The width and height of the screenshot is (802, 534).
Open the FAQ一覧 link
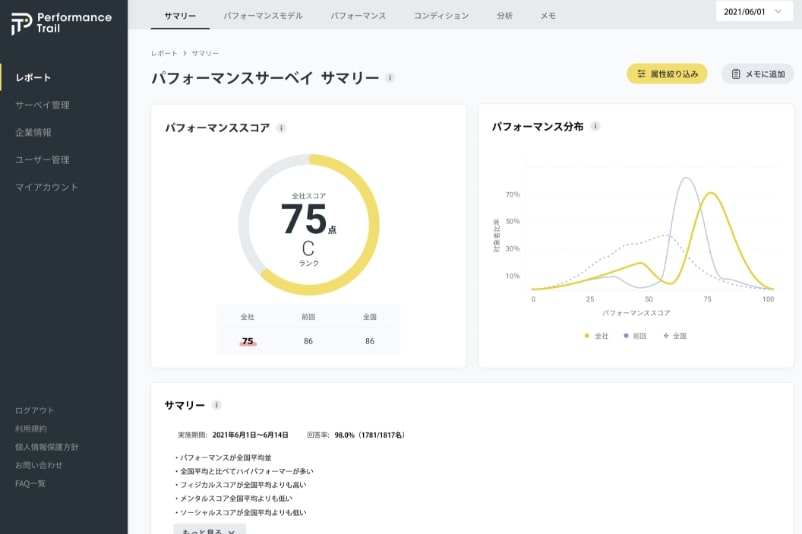coord(30,483)
